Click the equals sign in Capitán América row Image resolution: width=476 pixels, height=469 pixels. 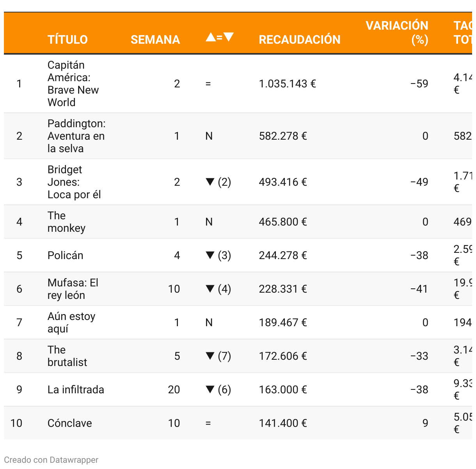point(208,83)
